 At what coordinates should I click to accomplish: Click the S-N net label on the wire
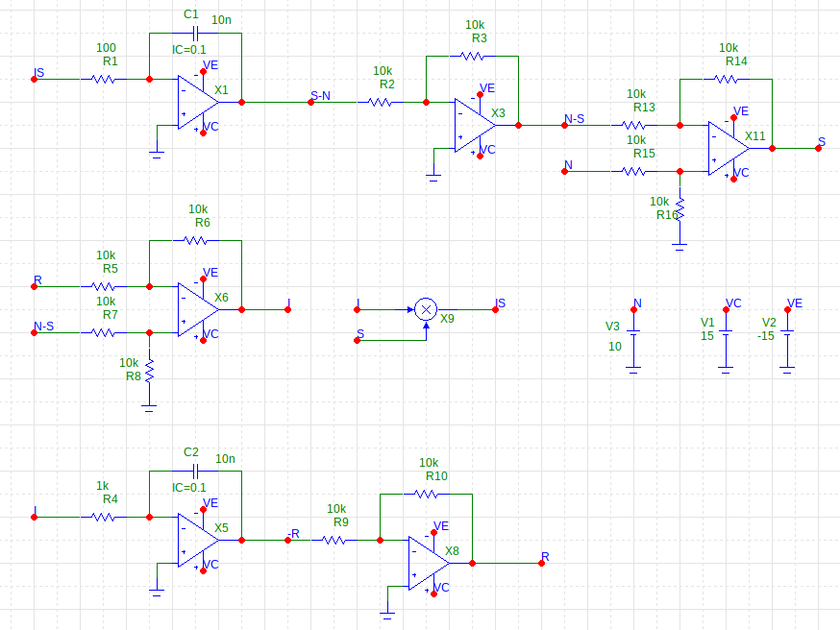320,96
